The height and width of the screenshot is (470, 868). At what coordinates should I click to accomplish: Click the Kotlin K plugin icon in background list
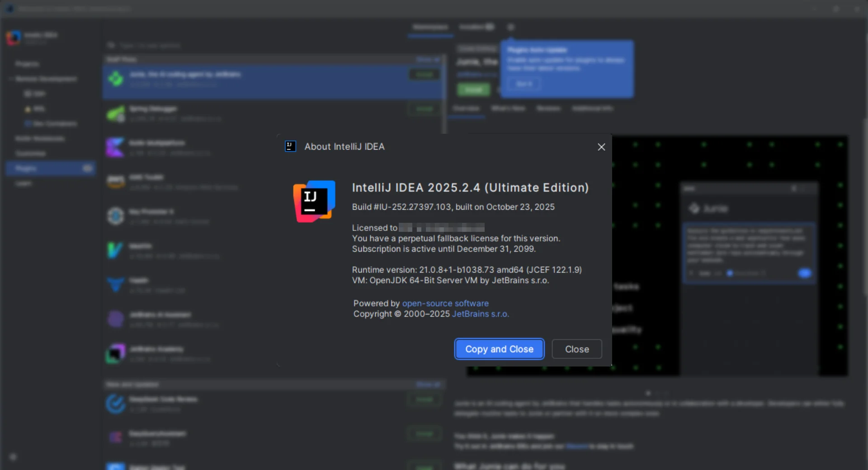[x=115, y=147]
